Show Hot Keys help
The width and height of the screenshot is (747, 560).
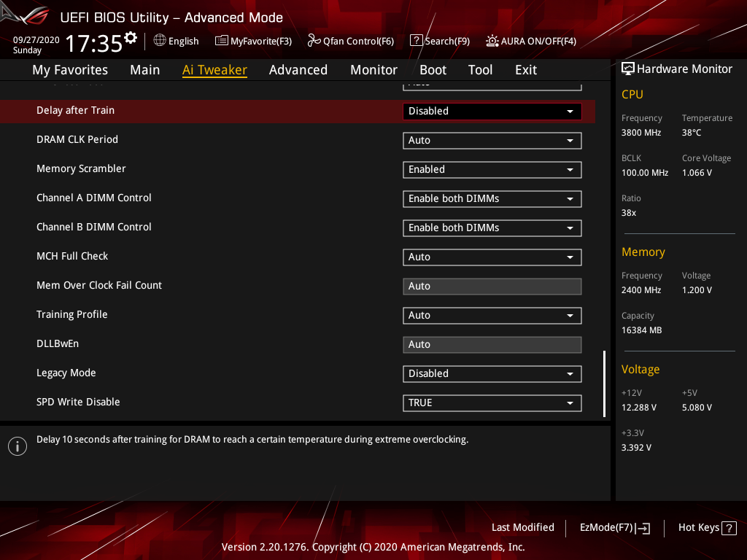[707, 528]
